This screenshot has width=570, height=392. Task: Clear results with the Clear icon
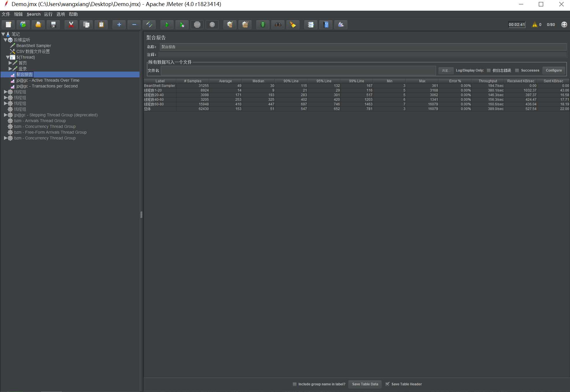(230, 25)
